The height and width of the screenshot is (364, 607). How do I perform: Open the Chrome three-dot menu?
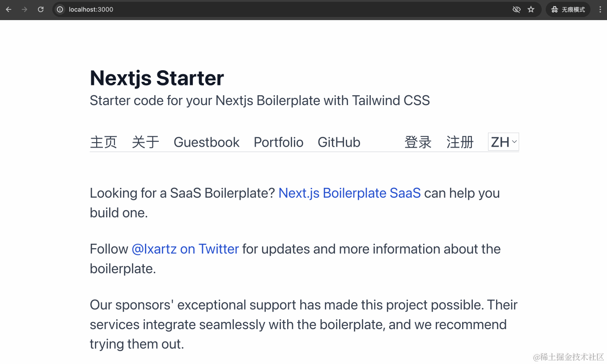tap(600, 9)
